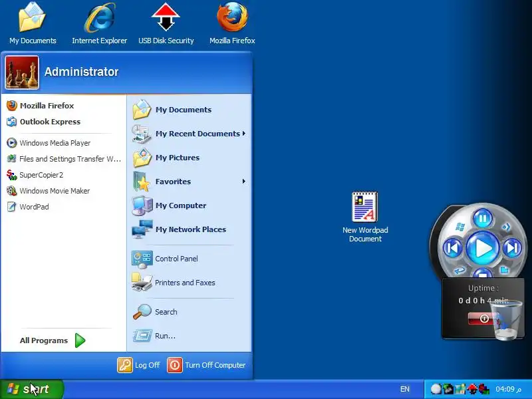Click Turn Off Computer button
Viewport: 532px width, 399px height.
(206, 365)
